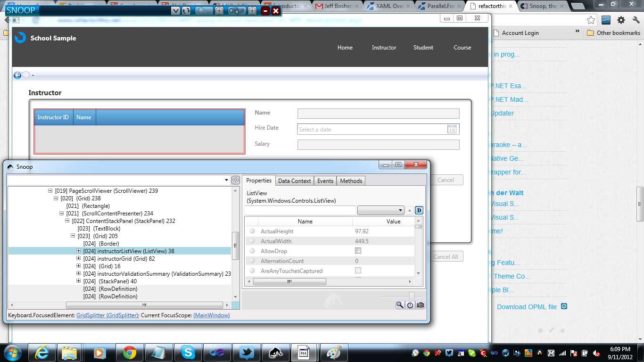
Task: Click the up-arrow button beside the D filter
Action: click(x=409, y=210)
